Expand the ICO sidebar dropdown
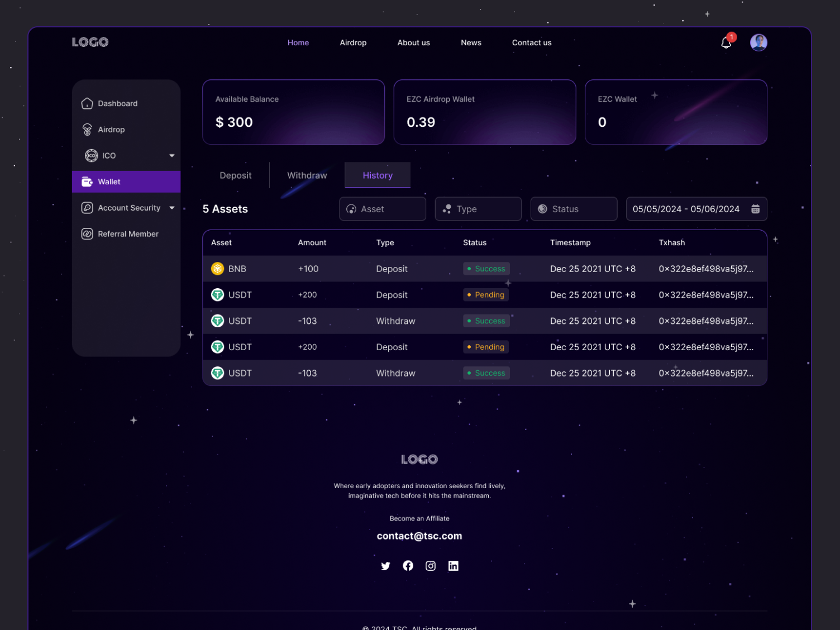The height and width of the screenshot is (630, 840). (x=171, y=155)
